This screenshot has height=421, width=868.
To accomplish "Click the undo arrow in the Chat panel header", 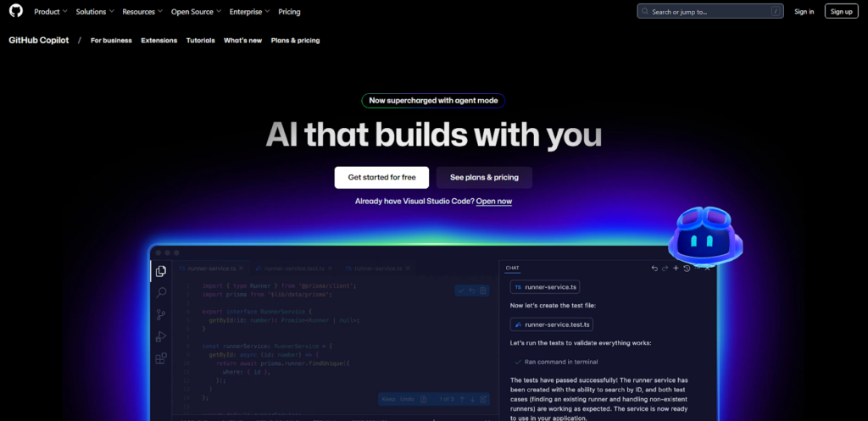I will (654, 269).
